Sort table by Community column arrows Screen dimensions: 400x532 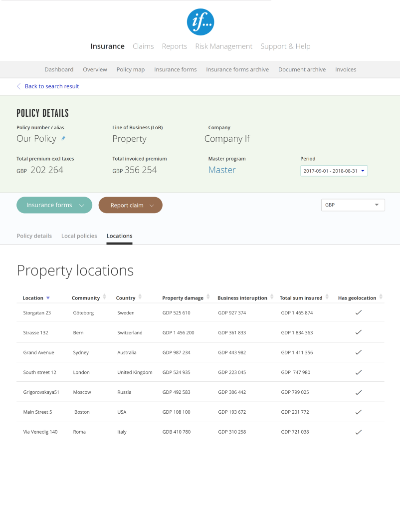[104, 297]
